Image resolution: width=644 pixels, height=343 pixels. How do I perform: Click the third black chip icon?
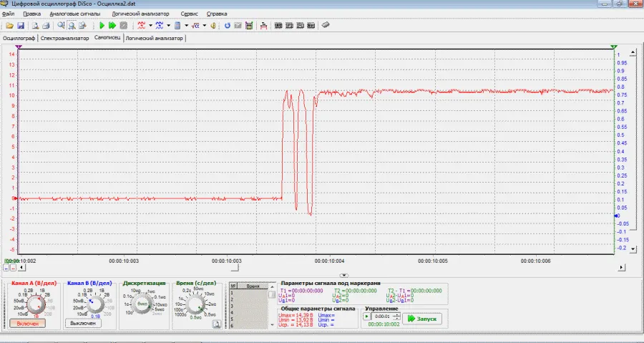301,26
